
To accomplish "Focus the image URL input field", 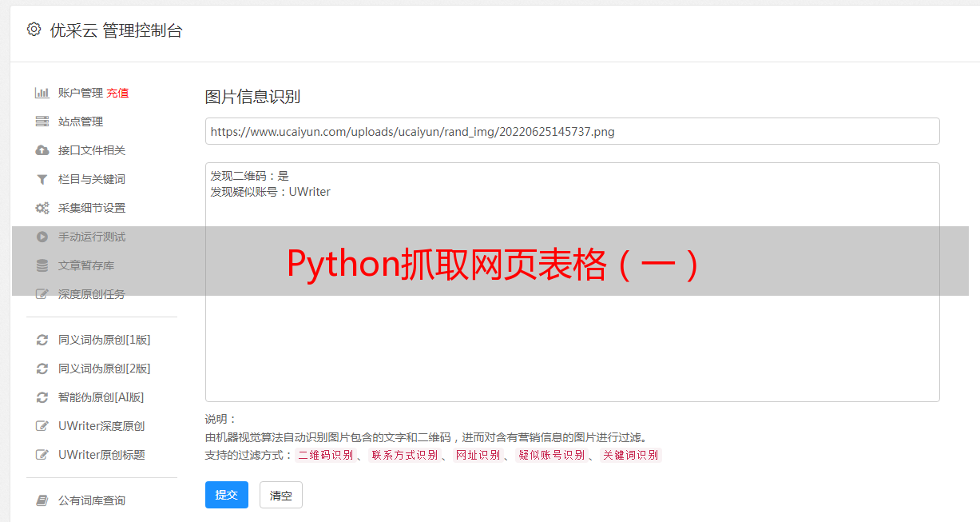I will coord(572,131).
